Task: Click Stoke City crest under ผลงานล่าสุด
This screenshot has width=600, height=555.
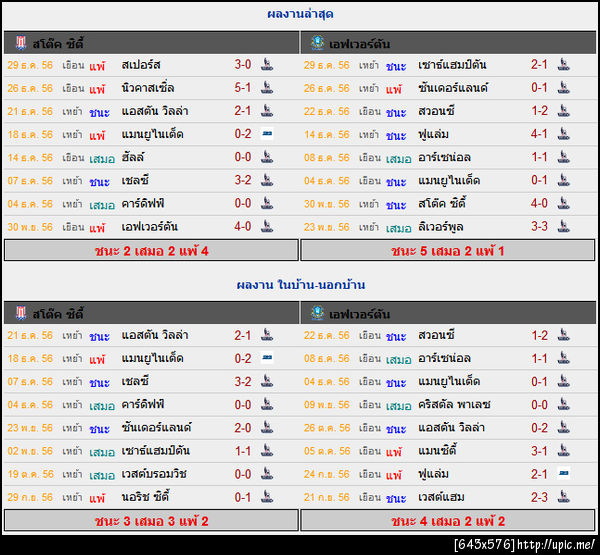Action: click(x=21, y=43)
